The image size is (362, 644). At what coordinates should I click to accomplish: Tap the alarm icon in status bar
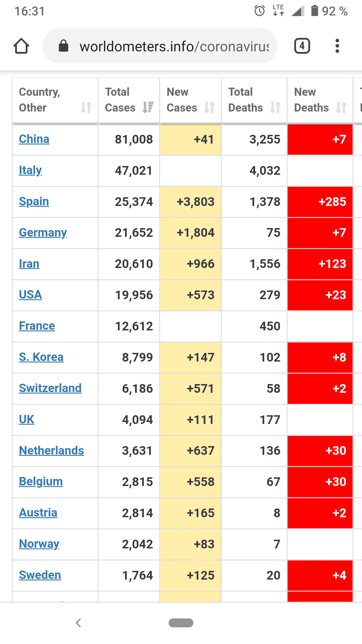coord(259,11)
